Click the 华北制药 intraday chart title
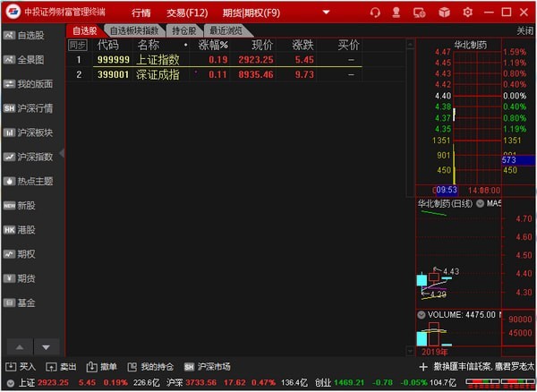537x392 pixels. pyautogui.click(x=470, y=45)
